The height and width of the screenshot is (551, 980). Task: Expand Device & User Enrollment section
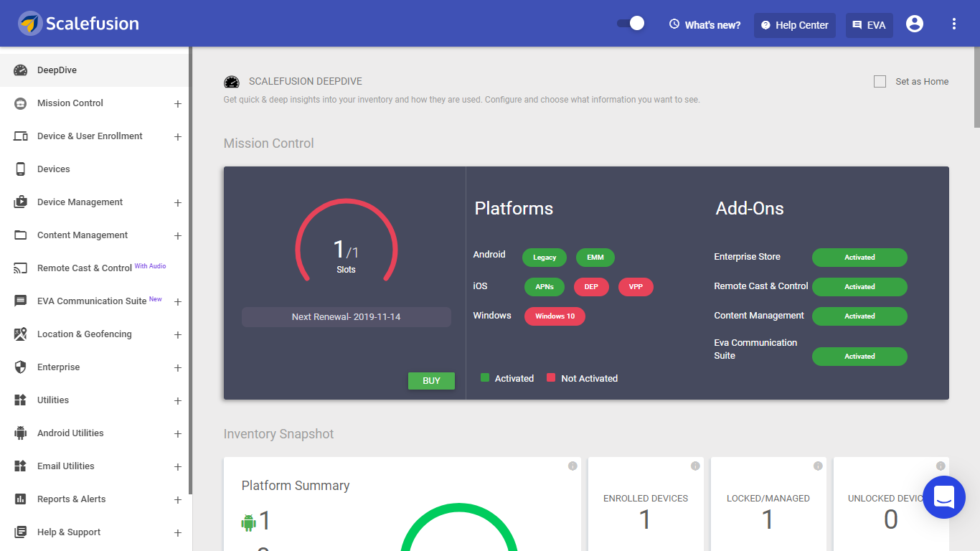(177, 137)
